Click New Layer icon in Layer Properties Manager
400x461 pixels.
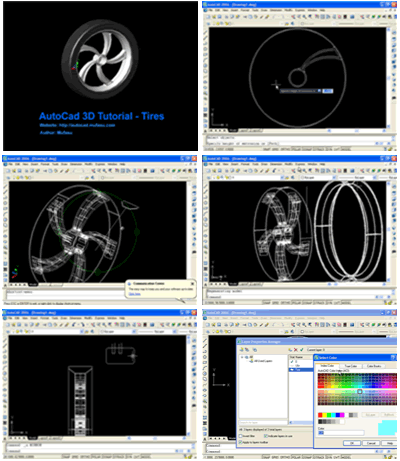(291, 350)
